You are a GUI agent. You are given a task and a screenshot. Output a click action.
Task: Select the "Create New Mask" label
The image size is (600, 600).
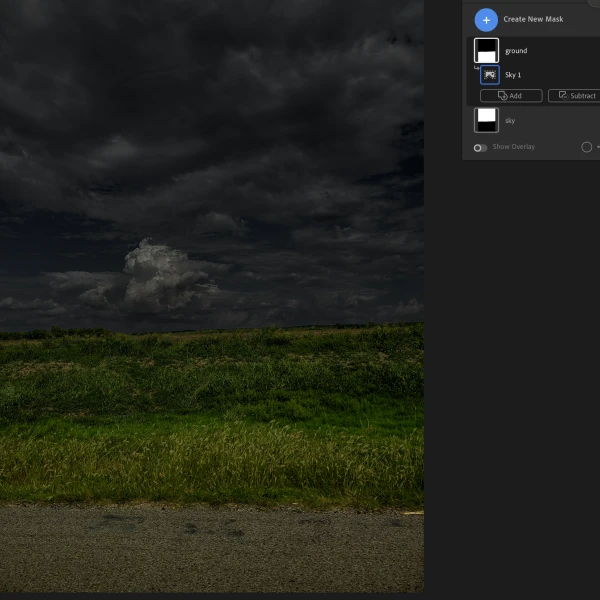click(x=533, y=19)
